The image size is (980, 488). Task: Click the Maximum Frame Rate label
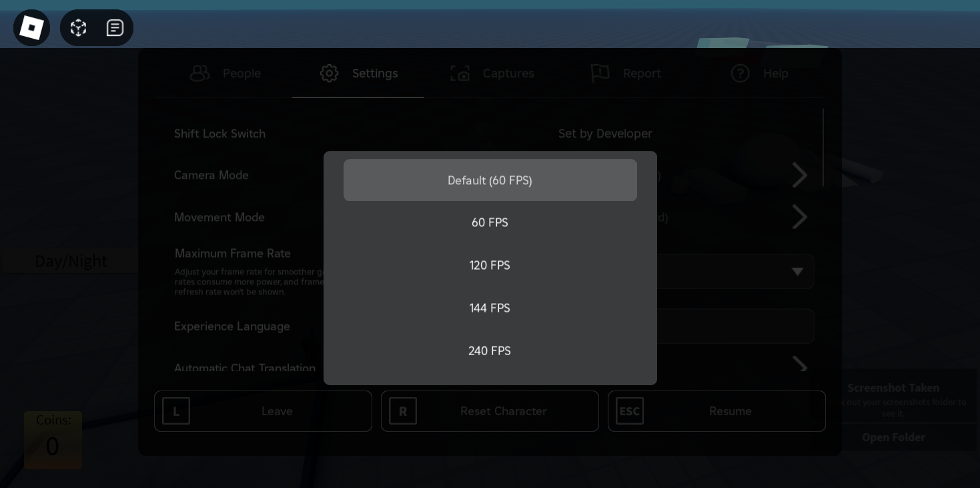coord(233,254)
